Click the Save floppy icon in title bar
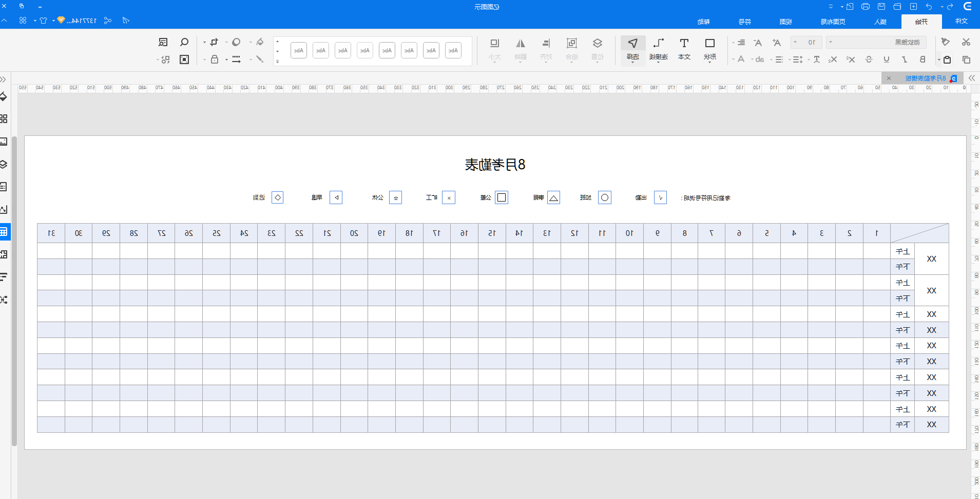 [x=881, y=7]
